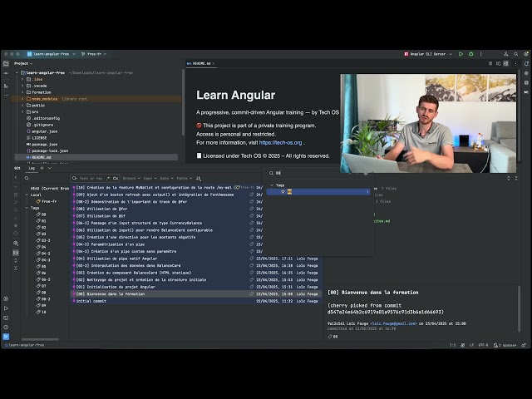Viewport: 532px width, 399px height.
Task: Open the Notifications icon on right sidebar
Action: coord(526,63)
